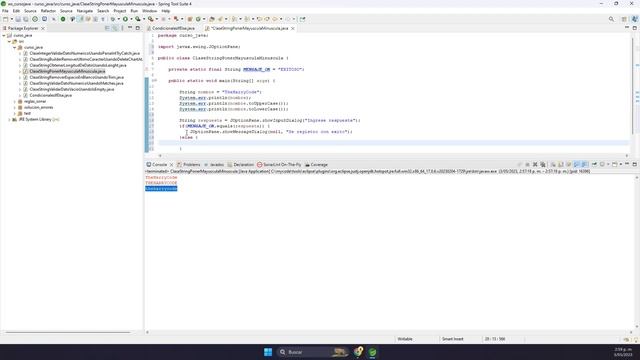640x360 pixels.
Task: Select ClaseStringObtenerLongitudDeDatoUsandoLenght.java file
Action: pyautogui.click(x=78, y=65)
